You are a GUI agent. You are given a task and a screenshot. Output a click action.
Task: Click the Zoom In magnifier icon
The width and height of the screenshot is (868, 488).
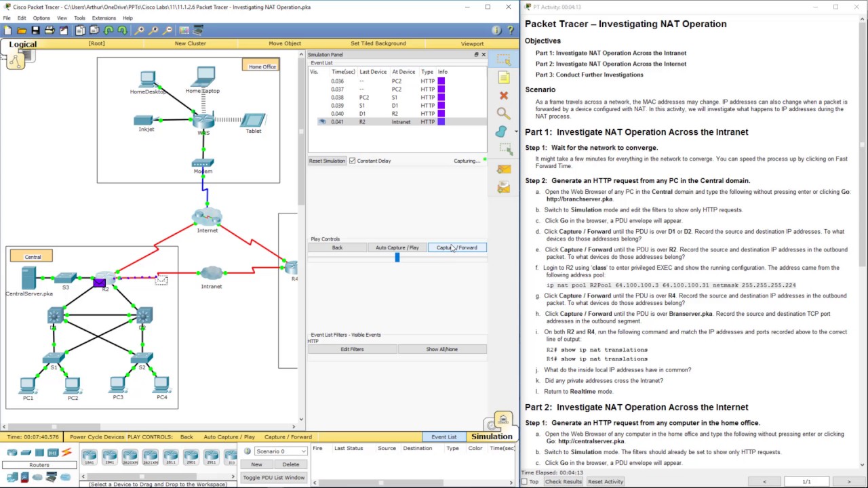140,30
